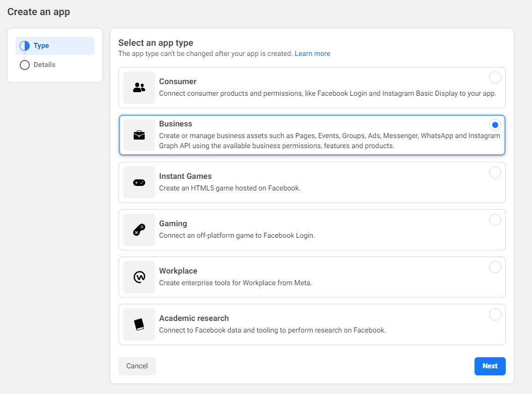This screenshot has height=394, width=532.
Task: Click the Consumer people icon
Action: pyautogui.click(x=139, y=88)
